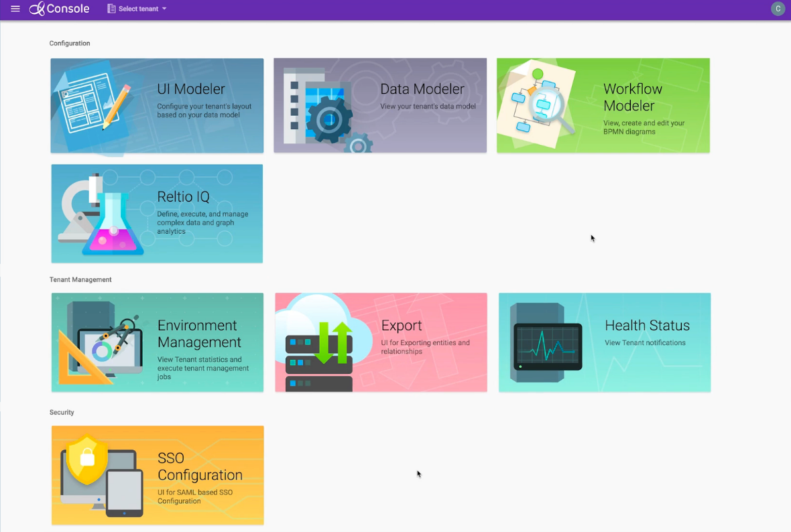791x532 pixels.
Task: Click the Configuration section heading
Action: tap(70, 44)
